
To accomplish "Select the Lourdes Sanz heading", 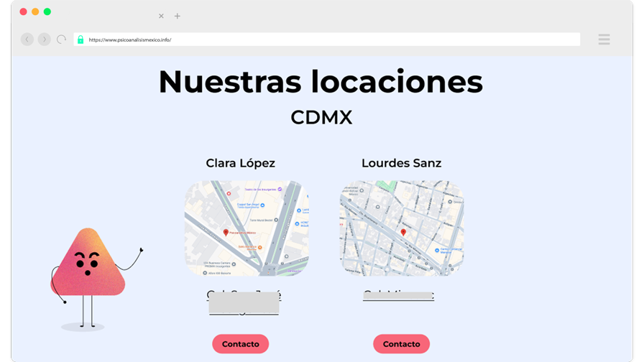I will (x=401, y=163).
